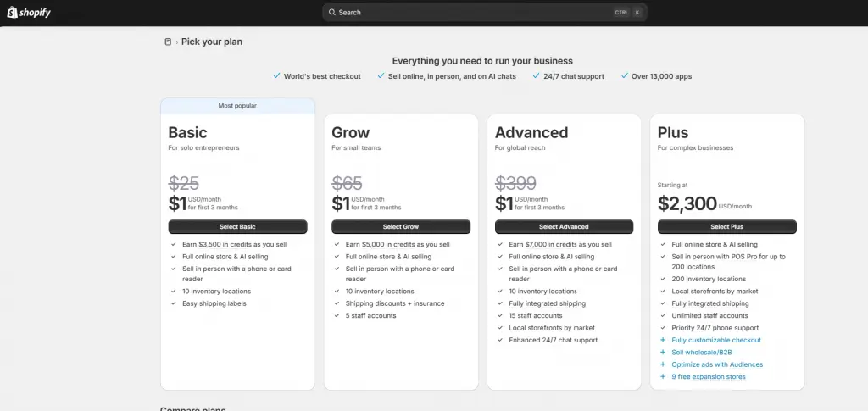Open the Sell wholesale/B2B link

(x=702, y=353)
